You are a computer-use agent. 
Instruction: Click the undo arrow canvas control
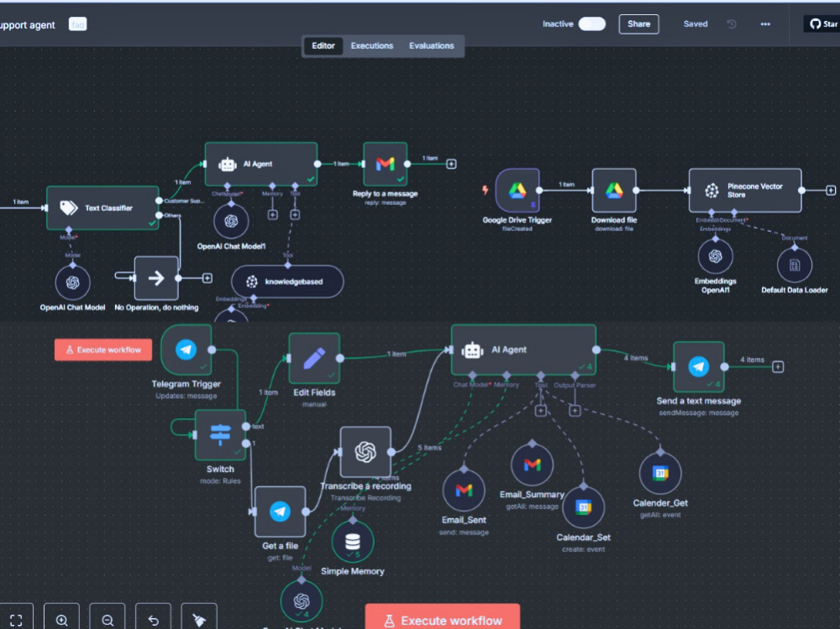point(153,620)
